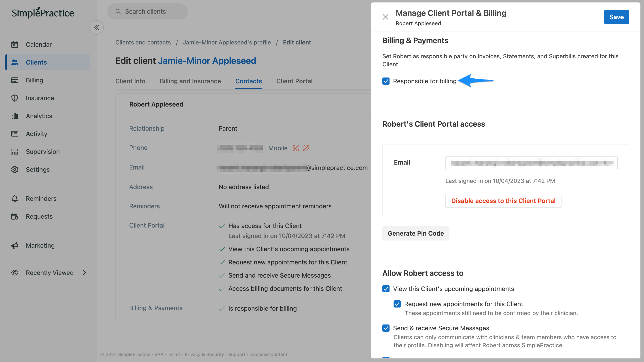The width and height of the screenshot is (644, 362).
Task: Expand the Recently Viewed chevron
Action: coord(85,273)
